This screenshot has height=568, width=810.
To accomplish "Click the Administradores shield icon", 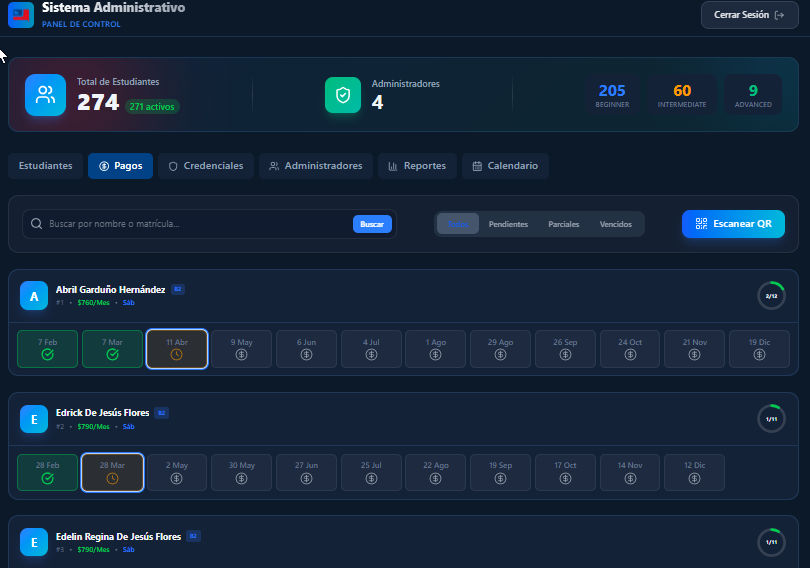I will pyautogui.click(x=343, y=95).
